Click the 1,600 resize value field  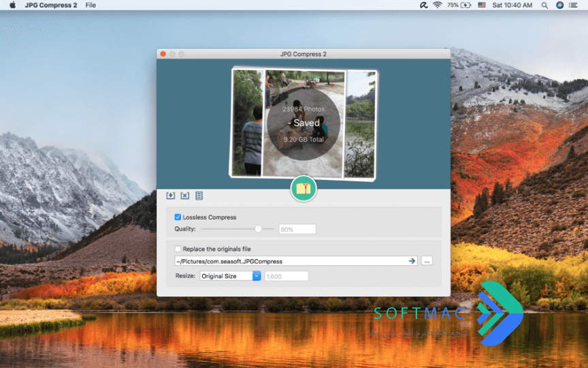tap(286, 276)
